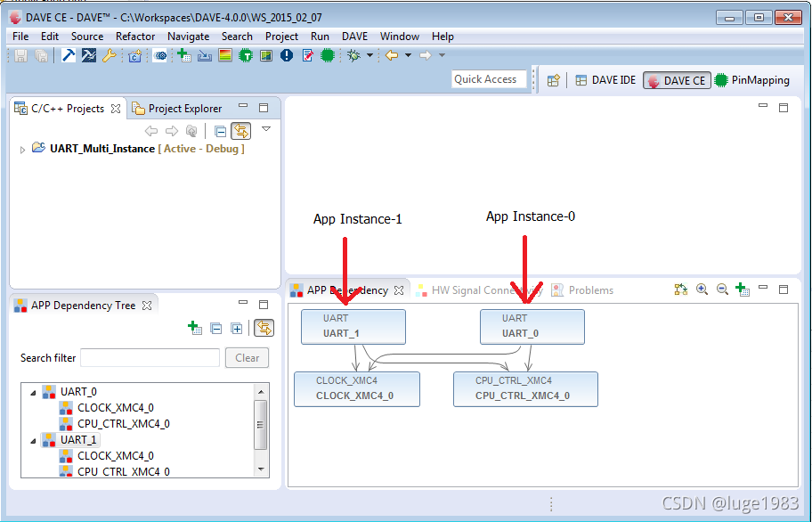812x522 pixels.
Task: Click Expand All in APP Dependency Tree
Action: pyautogui.click(x=237, y=329)
